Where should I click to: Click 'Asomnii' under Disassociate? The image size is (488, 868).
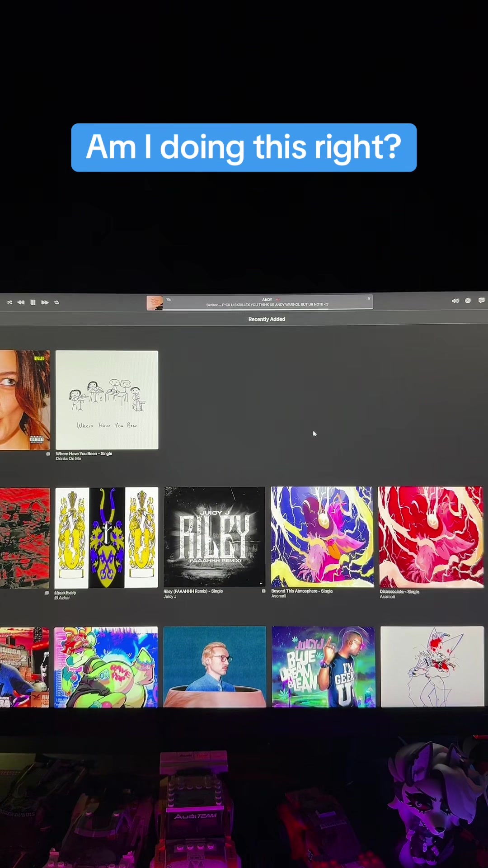pos(387,597)
